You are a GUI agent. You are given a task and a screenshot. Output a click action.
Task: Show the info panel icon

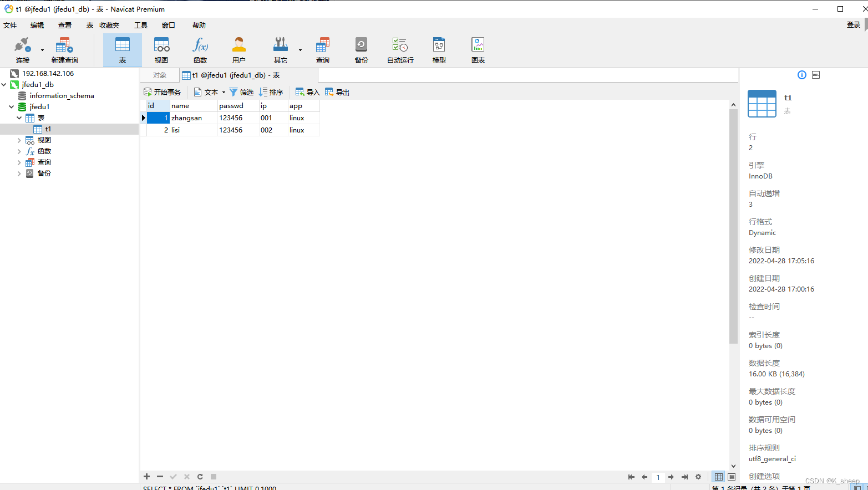(x=802, y=75)
